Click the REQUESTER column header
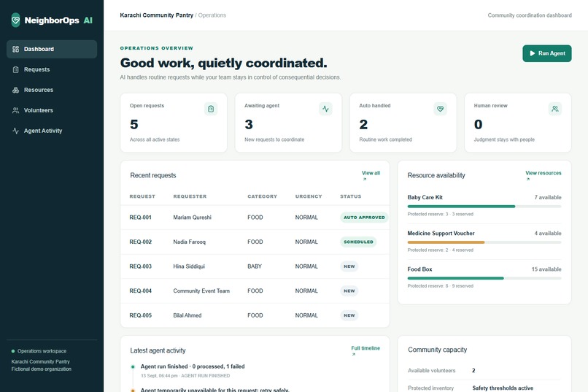The height and width of the screenshot is (392, 588). [190, 196]
